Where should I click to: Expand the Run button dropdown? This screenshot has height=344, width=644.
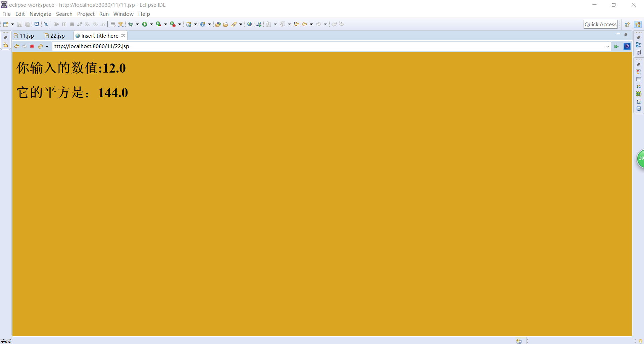click(x=151, y=24)
